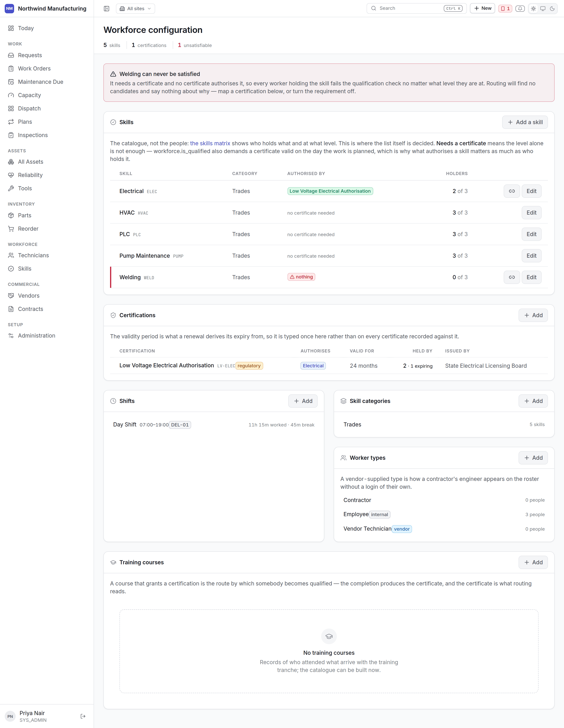Screen dimensions: 564x728
Task: Switch to dark theme moon icon
Action: (552, 9)
